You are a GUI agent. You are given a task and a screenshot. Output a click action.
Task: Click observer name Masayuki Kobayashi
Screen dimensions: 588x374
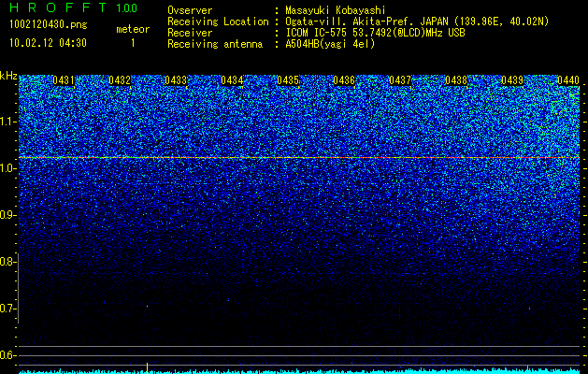(336, 10)
